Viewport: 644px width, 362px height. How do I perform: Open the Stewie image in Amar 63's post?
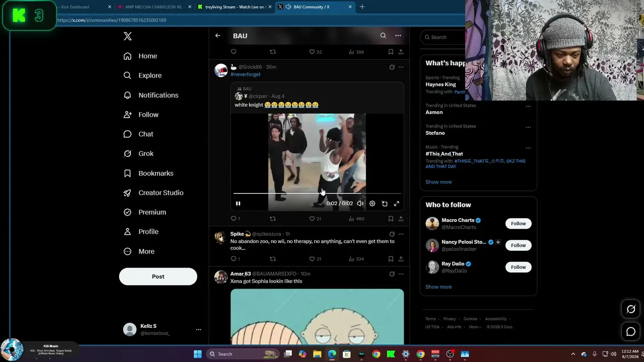click(317, 317)
